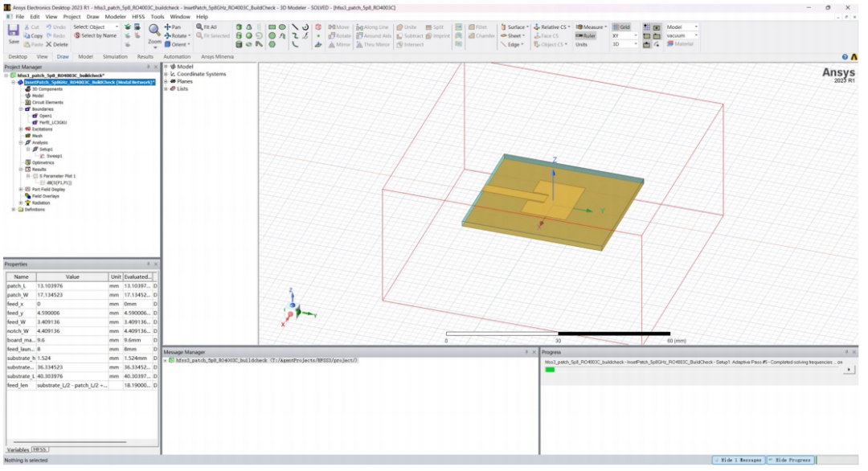Open the Help question mark icon
The width and height of the screenshot is (868, 471).
pos(845,57)
